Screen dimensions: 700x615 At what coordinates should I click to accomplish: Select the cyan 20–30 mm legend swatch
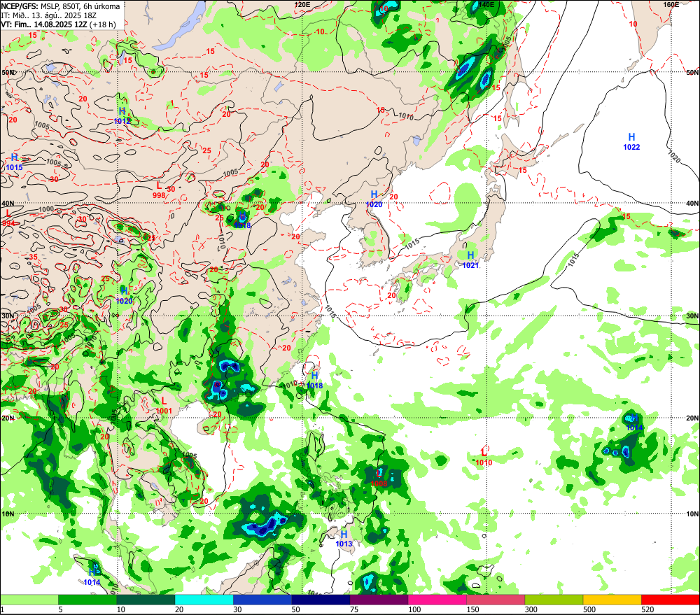point(204,600)
